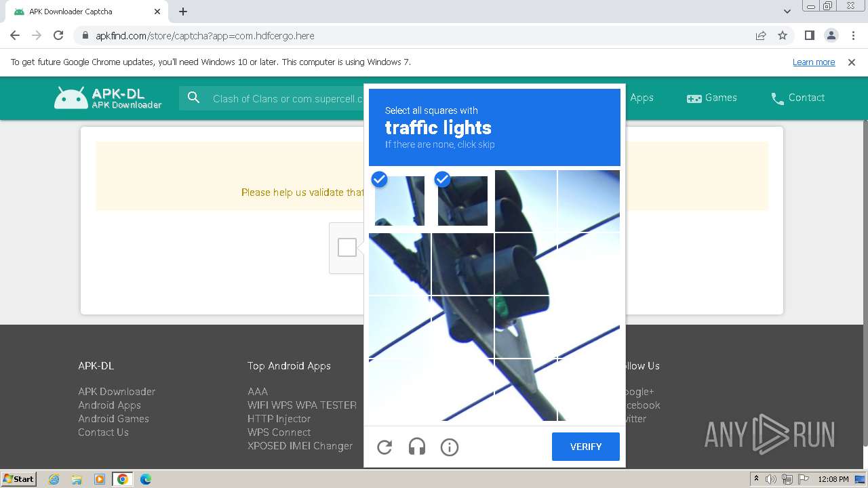This screenshot has height=488, width=868.
Task: Deselect the second checked captcha tile
Action: pos(463,201)
